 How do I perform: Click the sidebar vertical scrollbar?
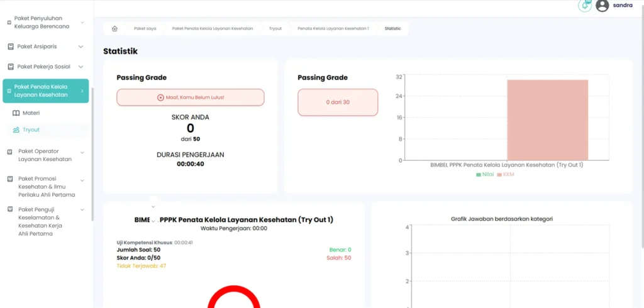coord(92,151)
